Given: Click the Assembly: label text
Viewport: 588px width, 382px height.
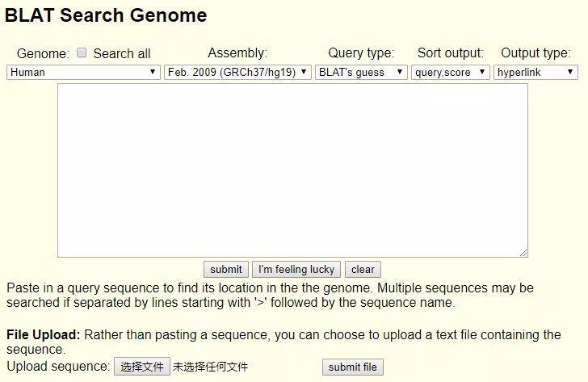Looking at the screenshot, I should 237,52.
